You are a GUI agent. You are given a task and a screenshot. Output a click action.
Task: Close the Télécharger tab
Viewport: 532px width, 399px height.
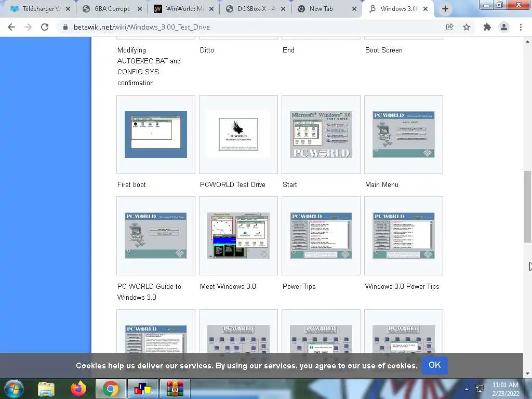point(68,9)
